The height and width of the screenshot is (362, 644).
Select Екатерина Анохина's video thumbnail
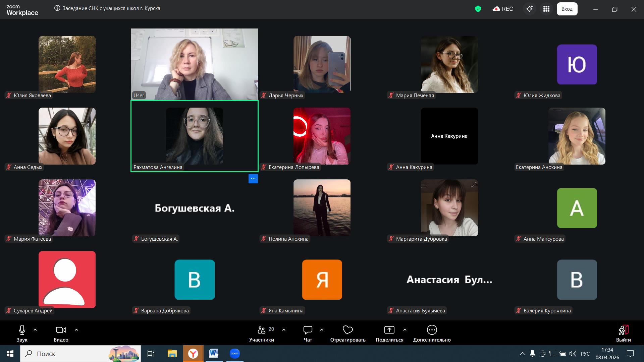[577, 136]
